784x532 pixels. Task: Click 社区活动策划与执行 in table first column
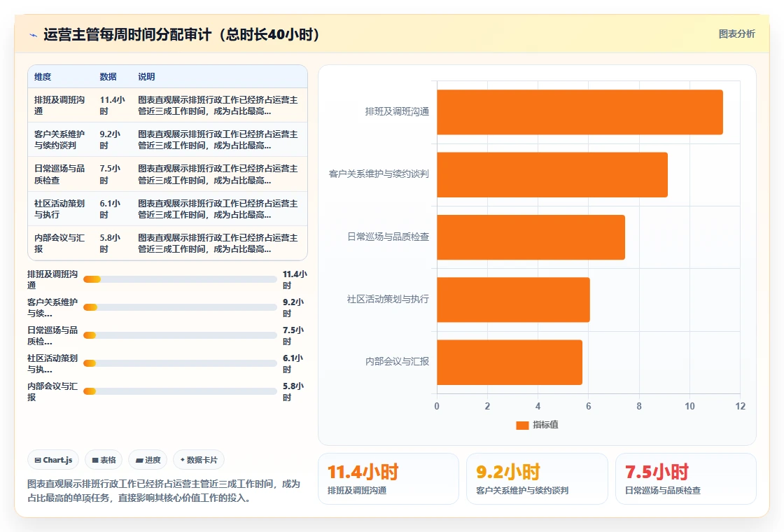(59, 209)
